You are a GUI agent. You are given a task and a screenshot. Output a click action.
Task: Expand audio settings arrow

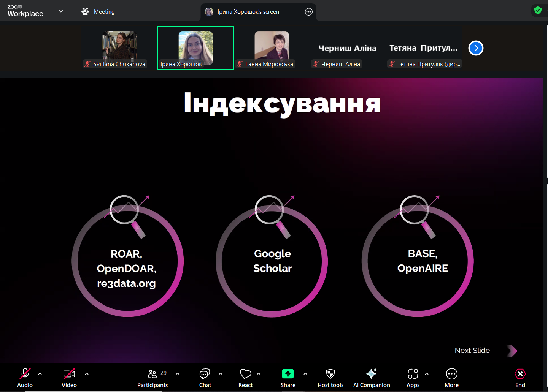click(40, 374)
